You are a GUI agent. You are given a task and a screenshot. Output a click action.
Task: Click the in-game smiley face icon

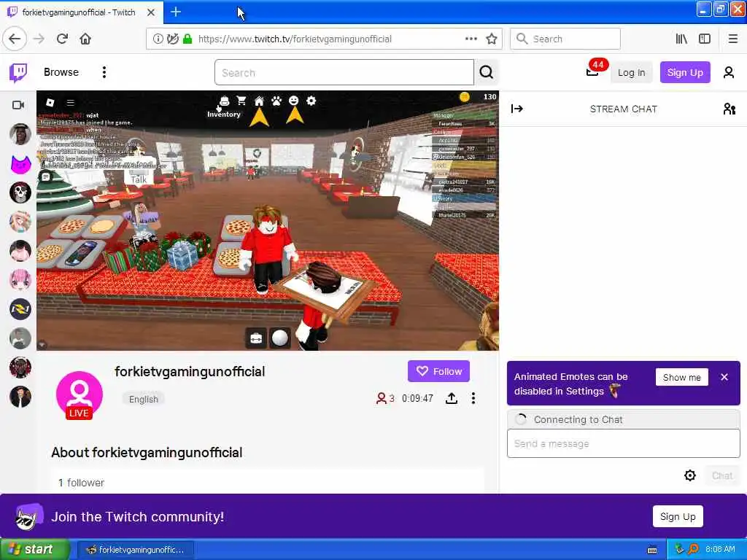coord(293,101)
